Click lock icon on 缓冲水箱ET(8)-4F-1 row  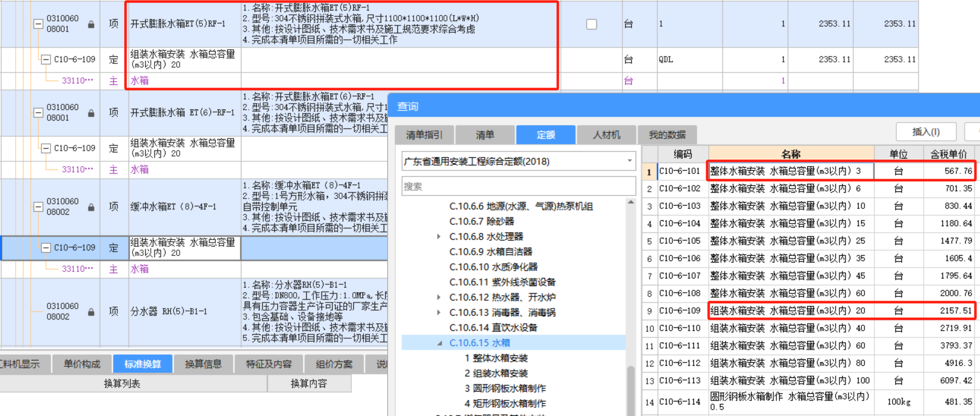click(x=91, y=207)
